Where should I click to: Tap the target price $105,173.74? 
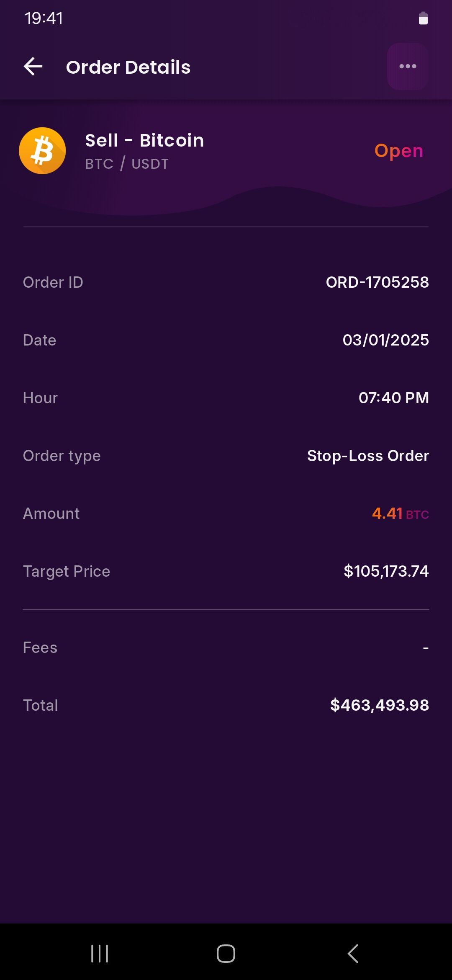point(386,571)
